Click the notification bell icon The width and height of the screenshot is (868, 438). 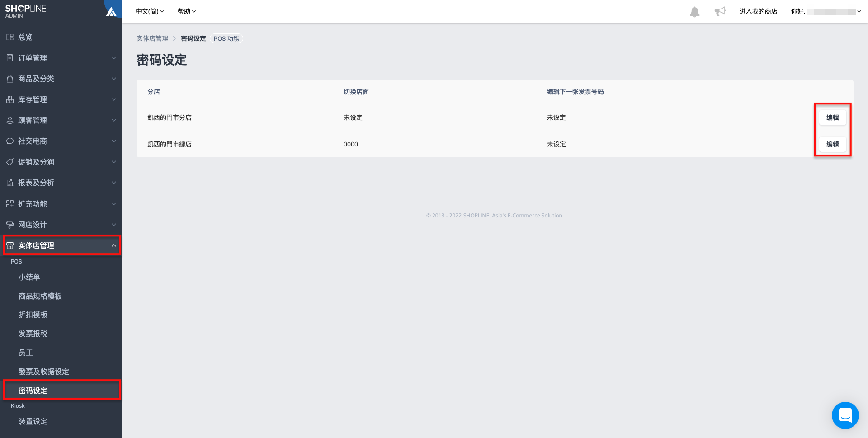(x=694, y=12)
